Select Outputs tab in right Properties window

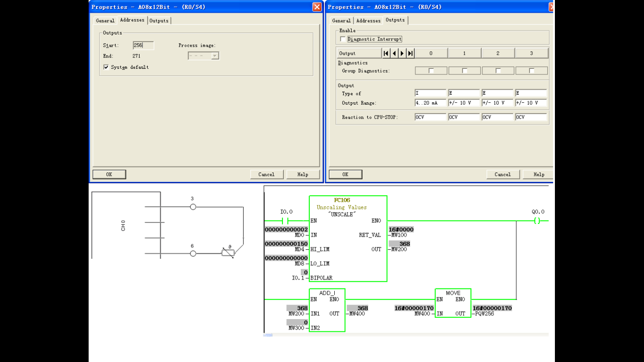[395, 20]
